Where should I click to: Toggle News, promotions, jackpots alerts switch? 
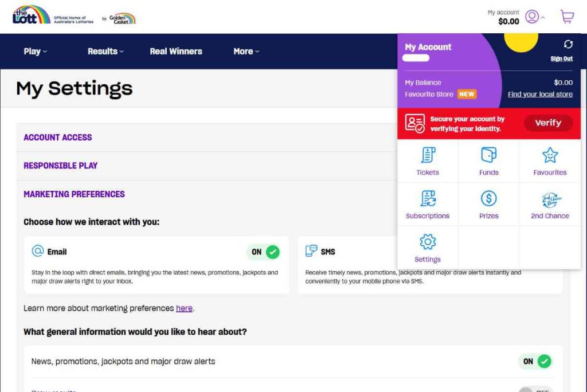(x=535, y=361)
